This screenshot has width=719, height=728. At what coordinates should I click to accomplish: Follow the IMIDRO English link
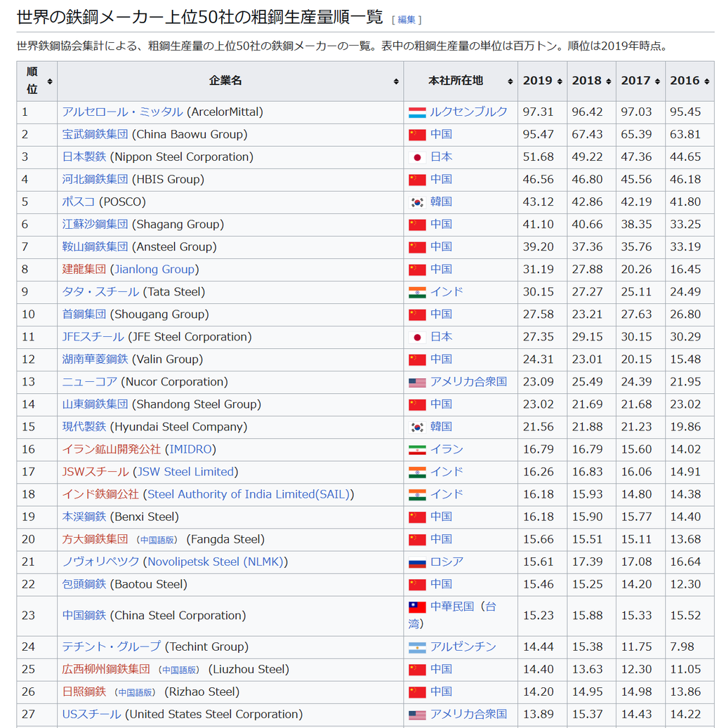190,450
